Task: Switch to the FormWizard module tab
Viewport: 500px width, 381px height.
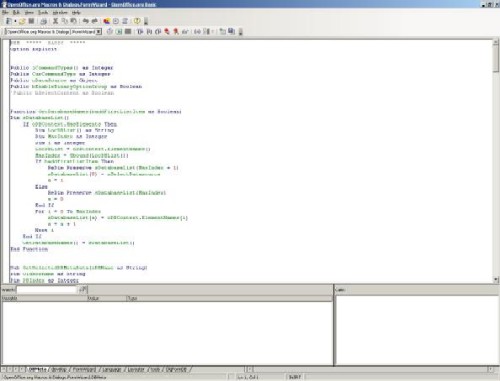Action: 84,369
